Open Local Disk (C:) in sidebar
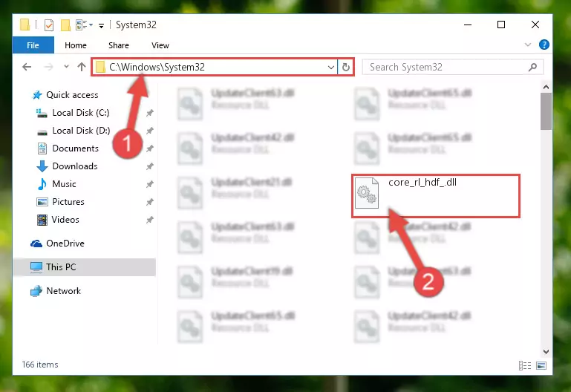Viewport: 571px width, 392px height. [73, 113]
